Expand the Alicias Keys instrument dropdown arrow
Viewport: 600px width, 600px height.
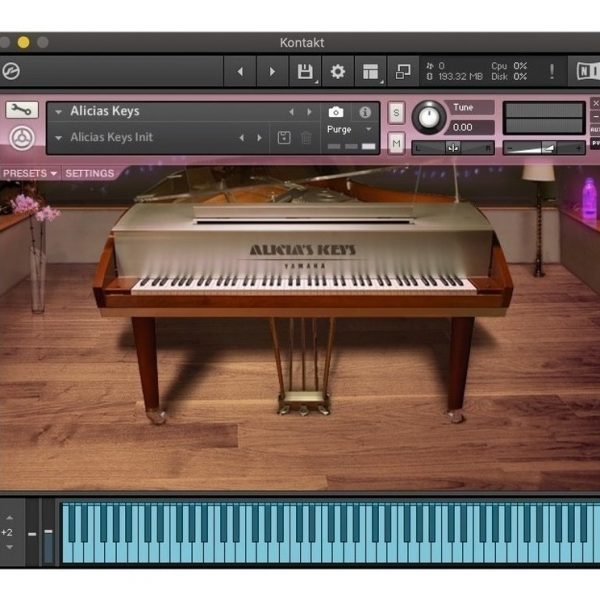tap(58, 112)
